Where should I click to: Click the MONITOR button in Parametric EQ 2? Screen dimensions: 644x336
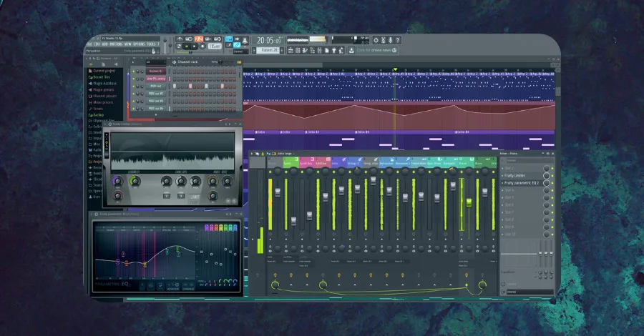pyautogui.click(x=172, y=287)
